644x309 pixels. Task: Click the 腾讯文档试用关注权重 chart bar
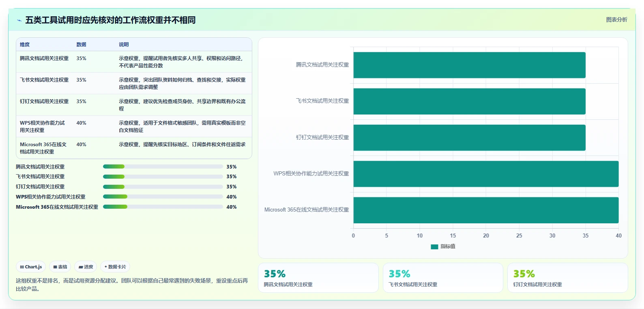469,65
